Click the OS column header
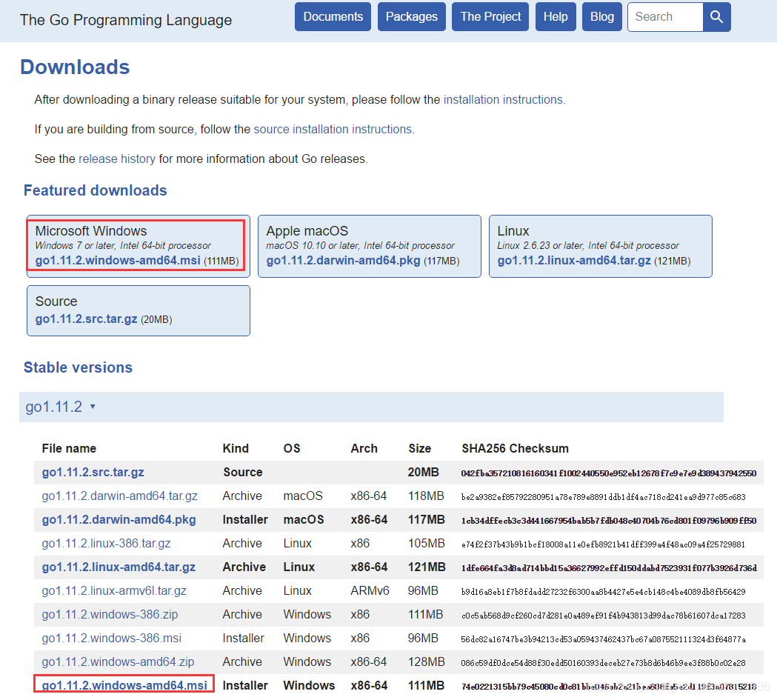Image resolution: width=777 pixels, height=700 pixels. tap(292, 448)
